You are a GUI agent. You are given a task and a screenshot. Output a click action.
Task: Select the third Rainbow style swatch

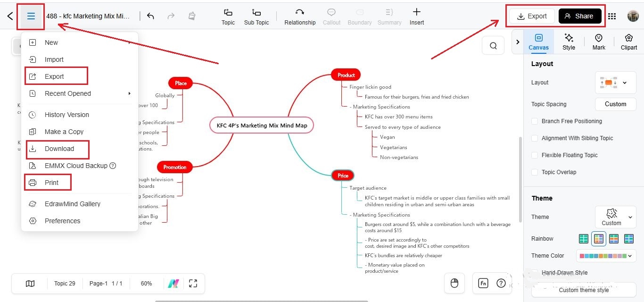point(614,239)
